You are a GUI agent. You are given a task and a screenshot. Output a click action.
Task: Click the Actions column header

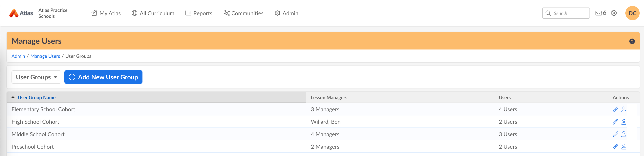click(620, 98)
